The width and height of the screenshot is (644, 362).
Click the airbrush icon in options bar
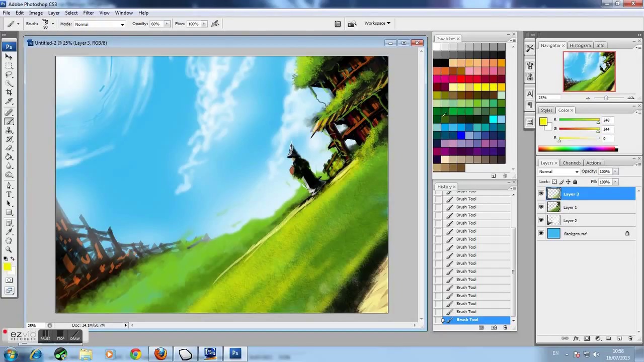pos(215,24)
